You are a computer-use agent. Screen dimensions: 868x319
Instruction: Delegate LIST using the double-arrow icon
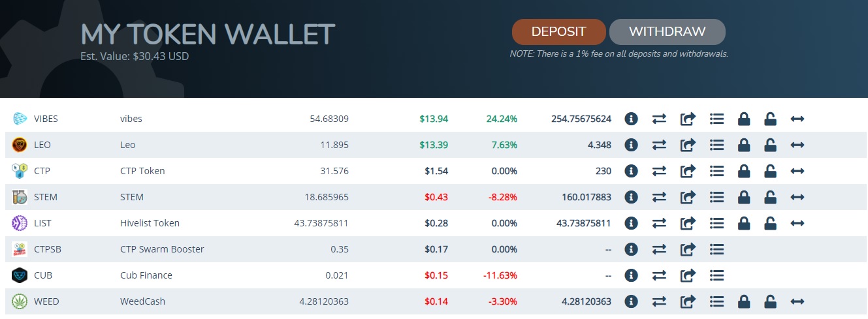(797, 223)
